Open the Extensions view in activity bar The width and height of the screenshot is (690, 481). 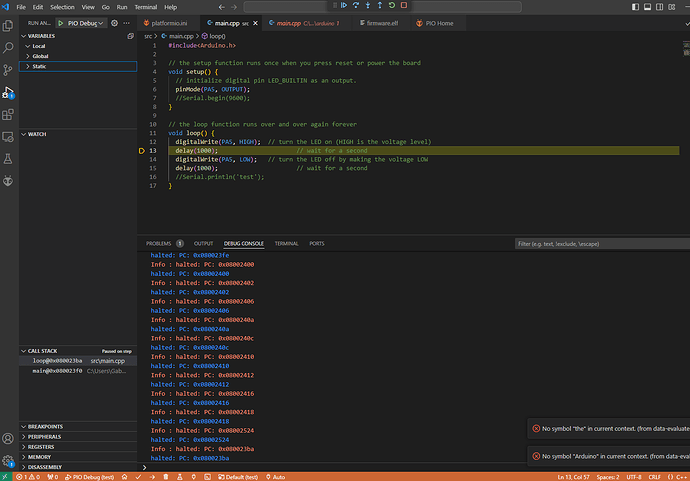pyautogui.click(x=8, y=114)
